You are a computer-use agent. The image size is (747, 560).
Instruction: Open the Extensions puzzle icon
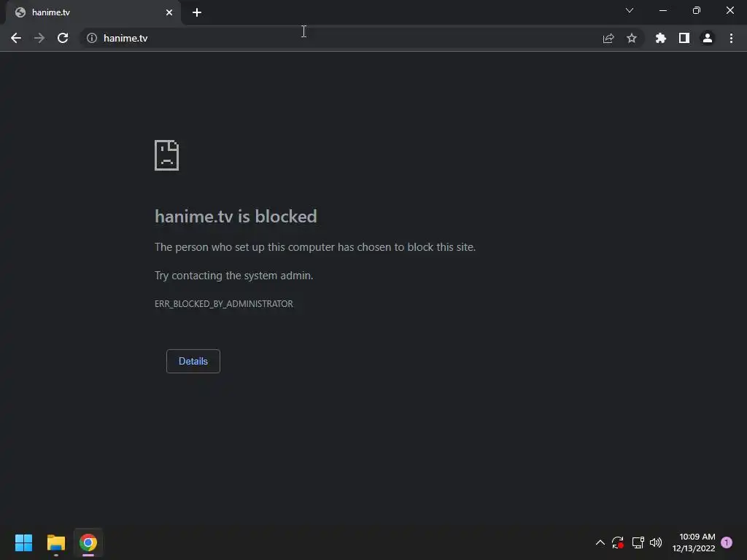[661, 38]
